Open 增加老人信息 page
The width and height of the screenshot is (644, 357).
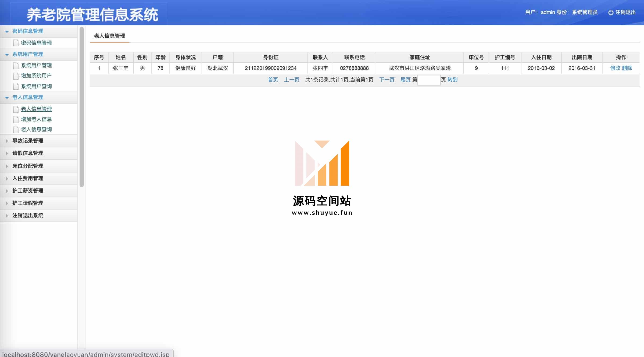pos(36,119)
